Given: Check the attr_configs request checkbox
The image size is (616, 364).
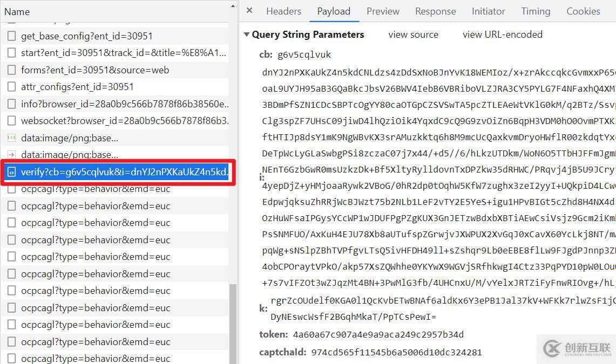Looking at the screenshot, I should [x=12, y=87].
